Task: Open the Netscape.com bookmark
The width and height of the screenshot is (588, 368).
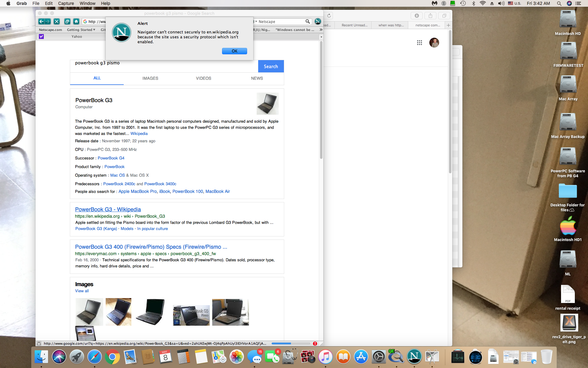Action: pos(50,30)
